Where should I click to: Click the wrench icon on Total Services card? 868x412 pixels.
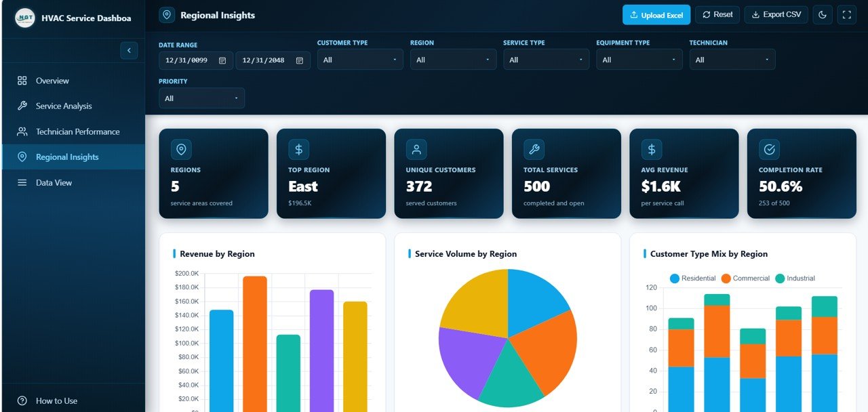[x=534, y=149]
